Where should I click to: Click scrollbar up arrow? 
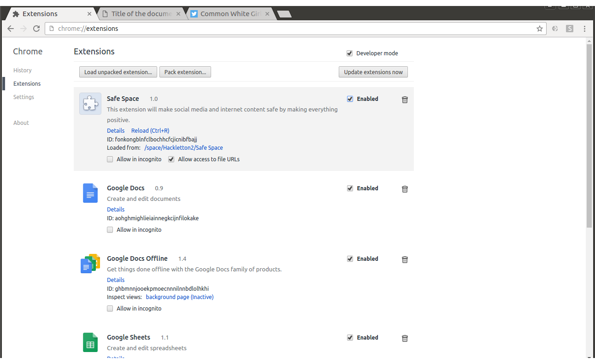(x=589, y=41)
